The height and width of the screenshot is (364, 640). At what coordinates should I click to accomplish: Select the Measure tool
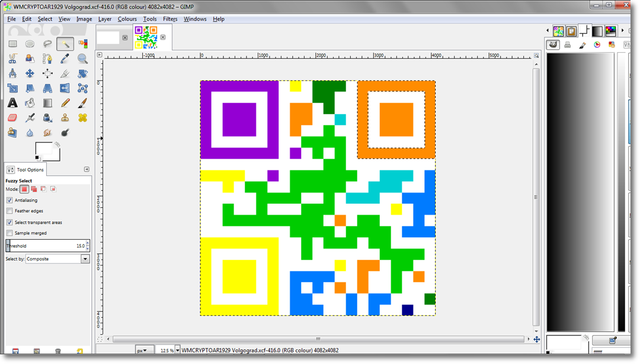pos(12,73)
